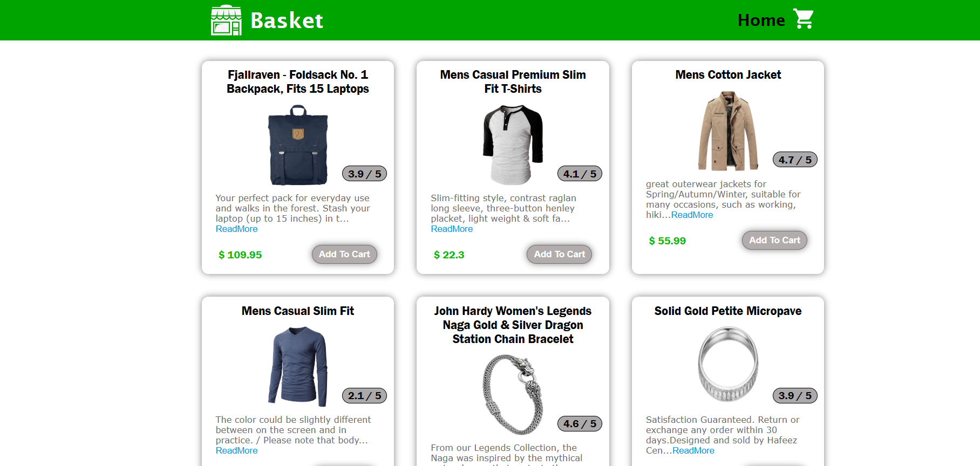The height and width of the screenshot is (466, 980).
Task: Add Fjallraven backpack to cart
Action: pos(344,254)
